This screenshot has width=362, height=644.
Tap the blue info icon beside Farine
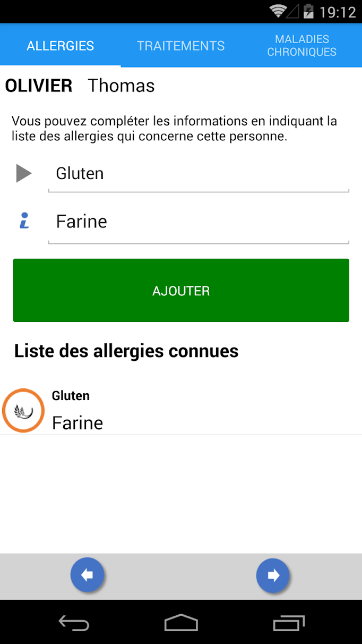pyautogui.click(x=24, y=221)
